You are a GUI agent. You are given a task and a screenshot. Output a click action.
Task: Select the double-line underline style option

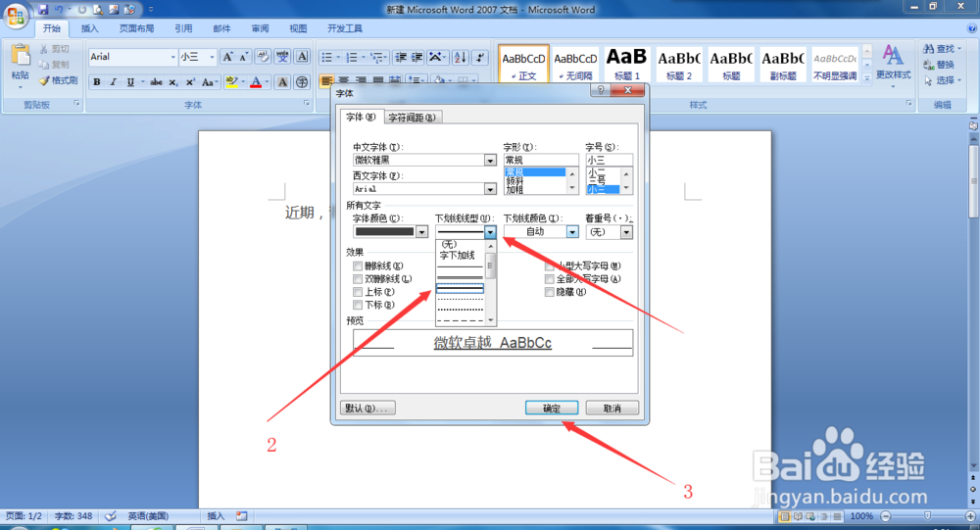tap(460, 277)
